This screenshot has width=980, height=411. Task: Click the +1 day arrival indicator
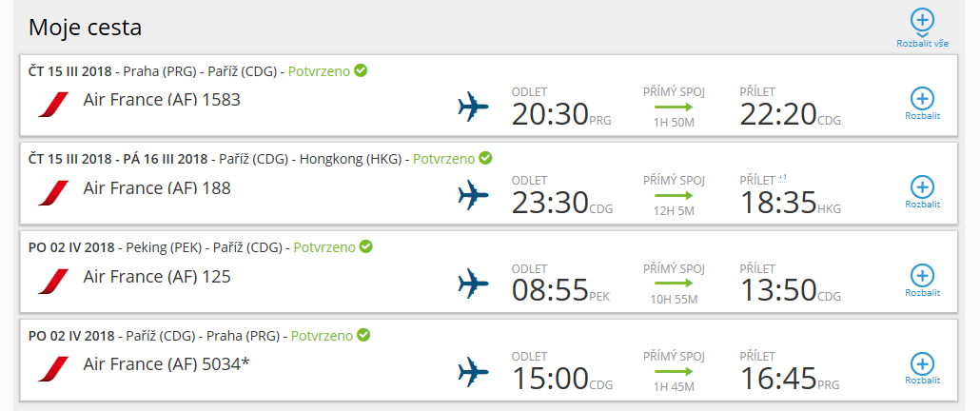pos(782,179)
